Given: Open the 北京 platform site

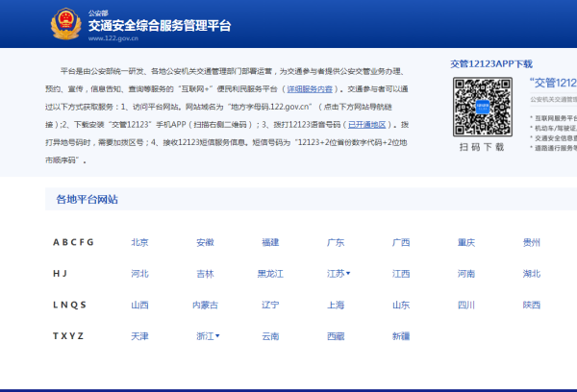Looking at the screenshot, I should (x=139, y=242).
